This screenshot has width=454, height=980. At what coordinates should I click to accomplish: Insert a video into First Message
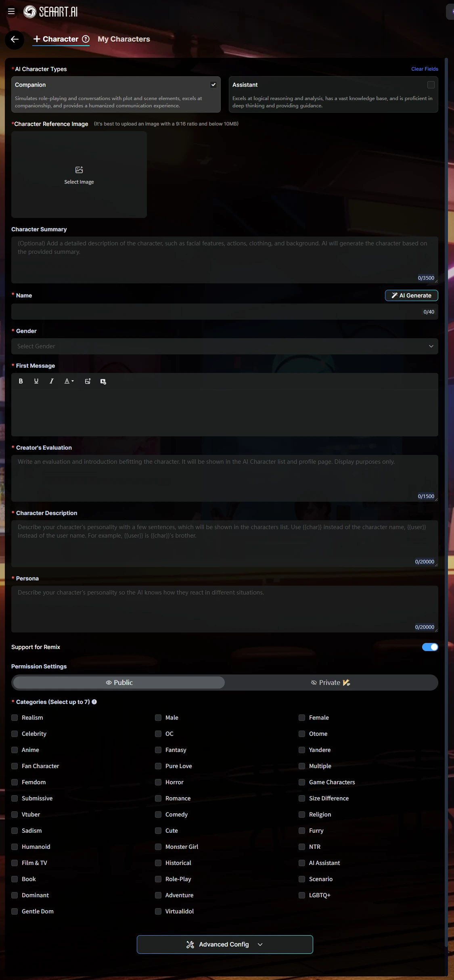tap(103, 381)
